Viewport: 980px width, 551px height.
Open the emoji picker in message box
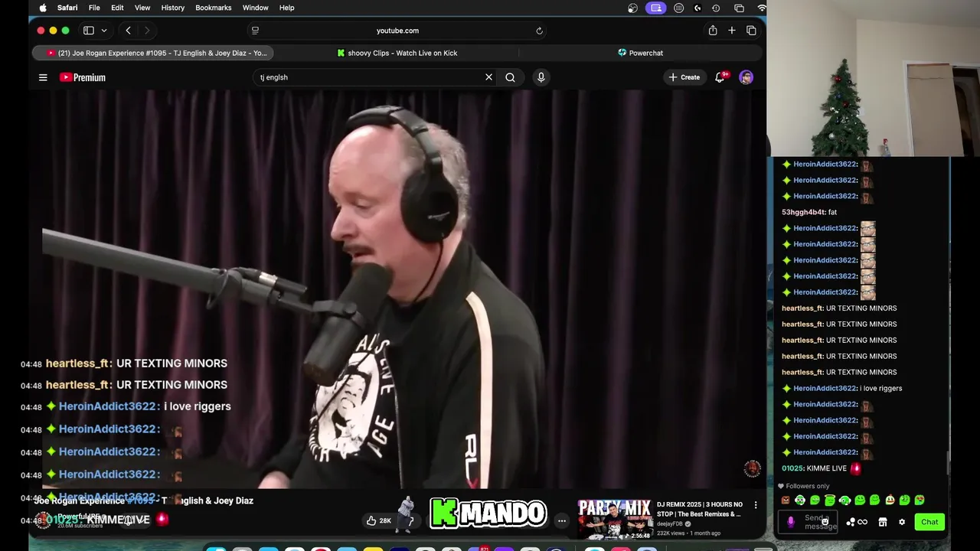pos(825,522)
